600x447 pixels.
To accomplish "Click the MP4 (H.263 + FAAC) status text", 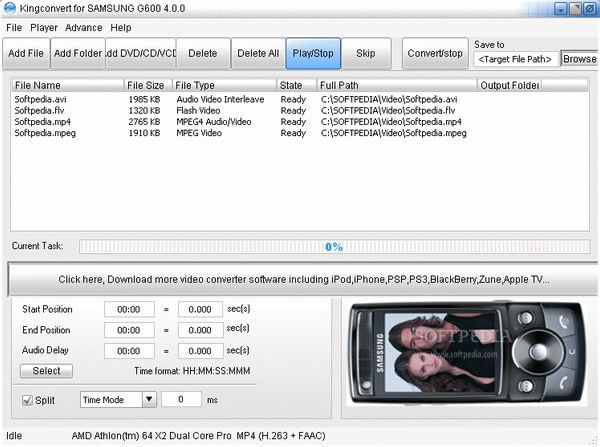I will [x=281, y=436].
